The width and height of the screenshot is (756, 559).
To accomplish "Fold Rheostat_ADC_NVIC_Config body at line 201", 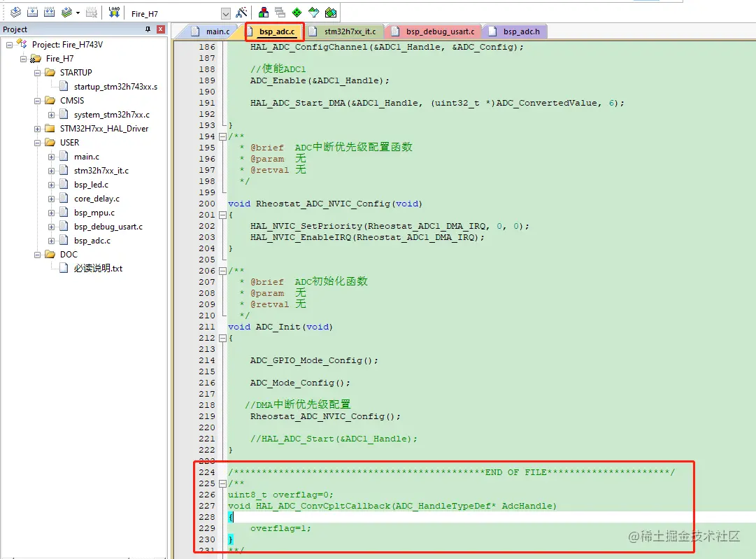I will (x=223, y=215).
